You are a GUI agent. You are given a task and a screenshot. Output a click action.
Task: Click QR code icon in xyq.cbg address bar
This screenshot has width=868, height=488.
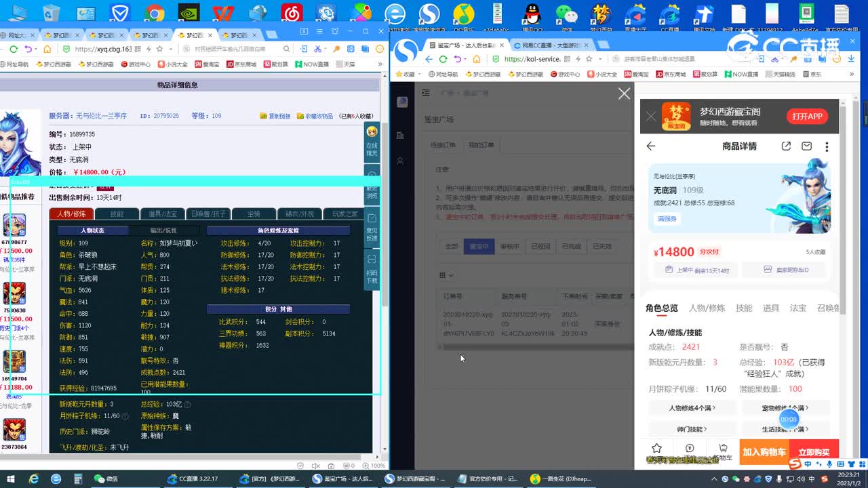(138, 49)
